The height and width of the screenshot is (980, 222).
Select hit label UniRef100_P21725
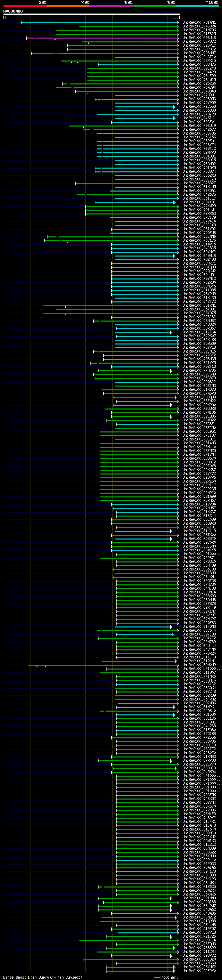[x=199, y=937]
